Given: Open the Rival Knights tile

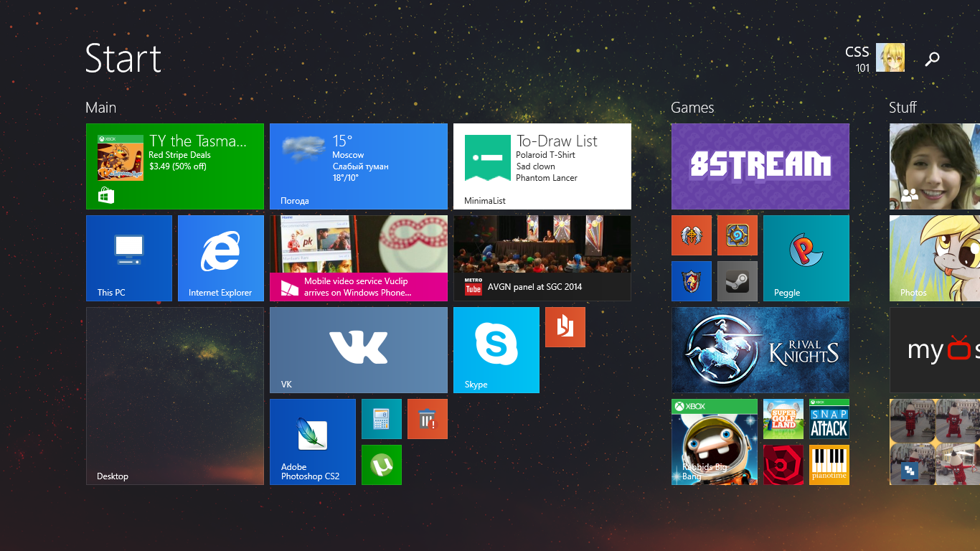Looking at the screenshot, I should tap(760, 350).
